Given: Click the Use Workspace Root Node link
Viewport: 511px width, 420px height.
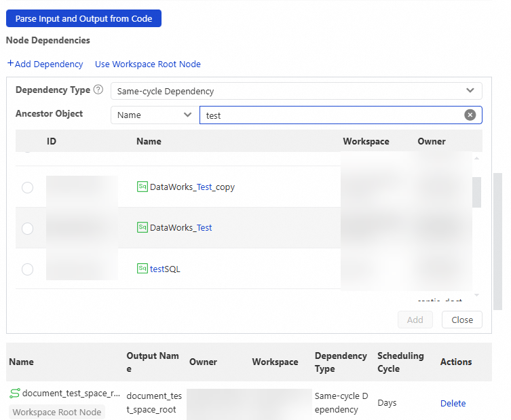Looking at the screenshot, I should point(148,64).
